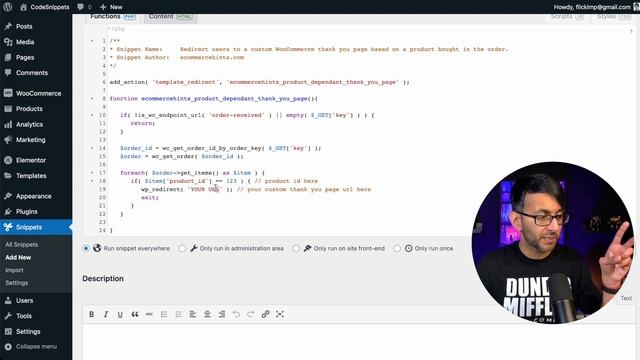Viewport: 640px width, 360px height.
Task: Toggle italic in description editor
Action: click(x=106, y=314)
